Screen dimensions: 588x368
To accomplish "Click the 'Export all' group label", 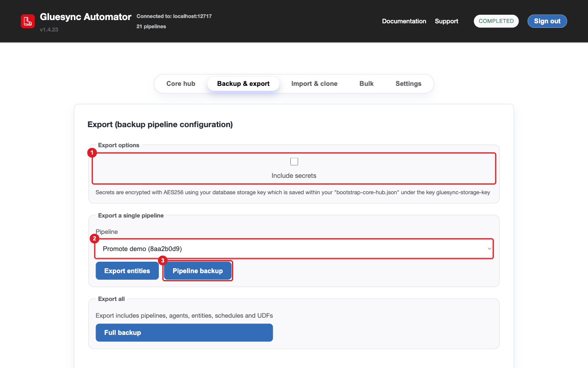I will (x=111, y=299).
